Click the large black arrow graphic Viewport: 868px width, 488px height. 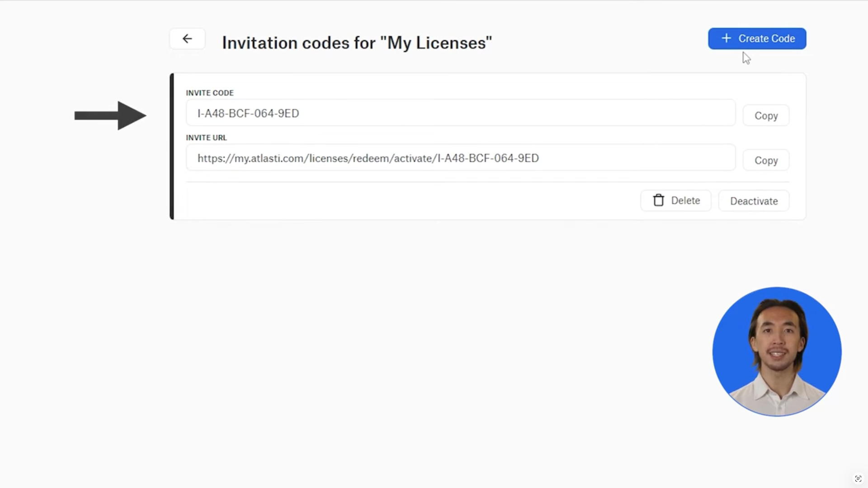(111, 116)
